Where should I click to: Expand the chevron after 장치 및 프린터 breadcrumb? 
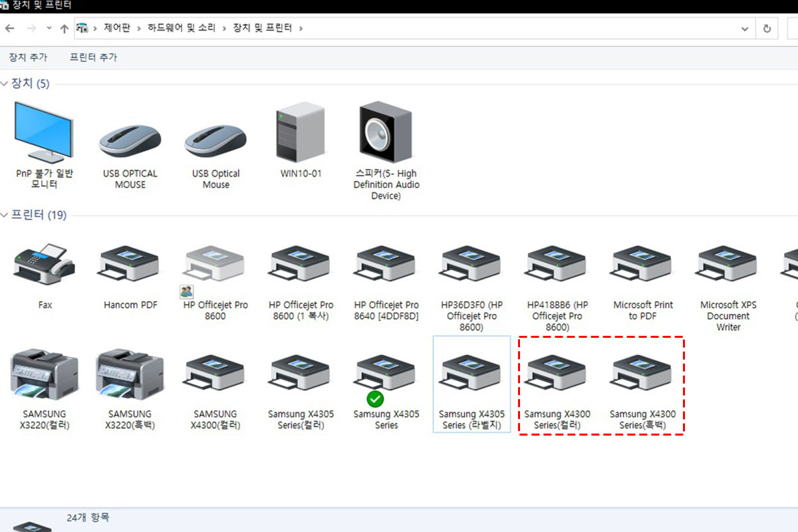(301, 29)
